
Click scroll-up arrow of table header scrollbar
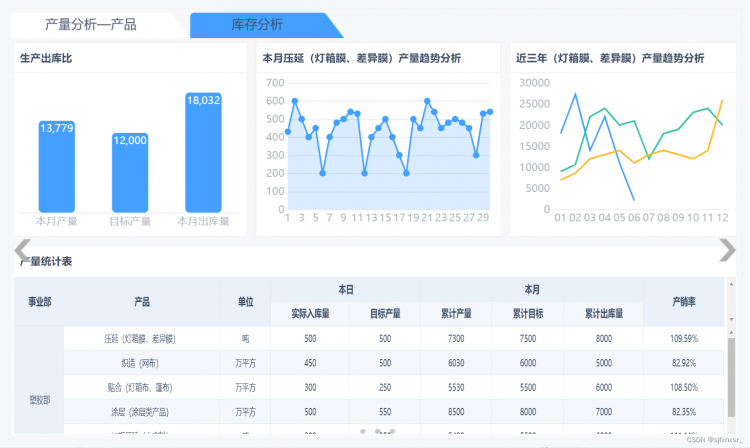click(731, 284)
